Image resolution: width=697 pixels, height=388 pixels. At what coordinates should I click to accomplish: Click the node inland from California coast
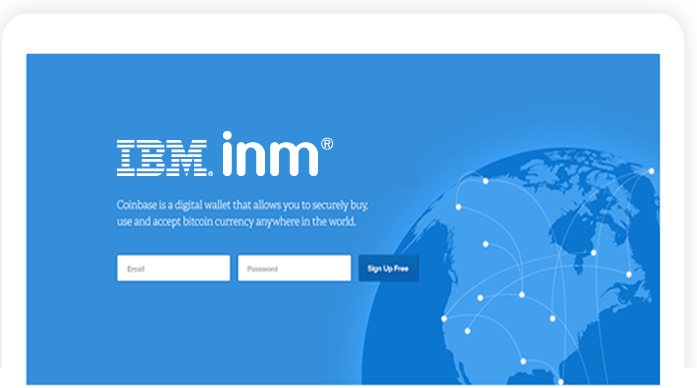[467, 331]
